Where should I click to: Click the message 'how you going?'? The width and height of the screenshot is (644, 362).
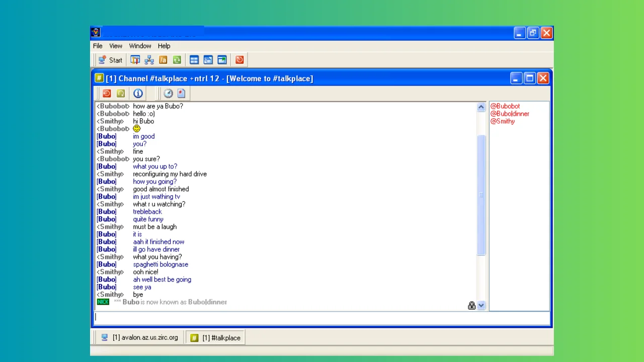click(155, 182)
